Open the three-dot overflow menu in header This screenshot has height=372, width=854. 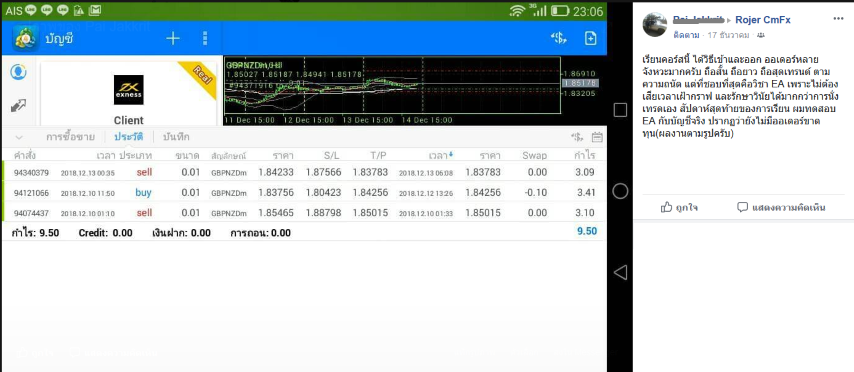click(205, 38)
